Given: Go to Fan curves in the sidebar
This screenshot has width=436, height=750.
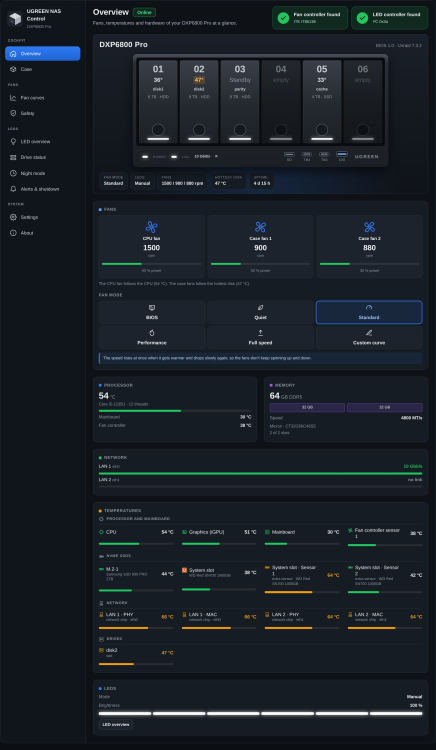Looking at the screenshot, I should pyautogui.click(x=43, y=98).
